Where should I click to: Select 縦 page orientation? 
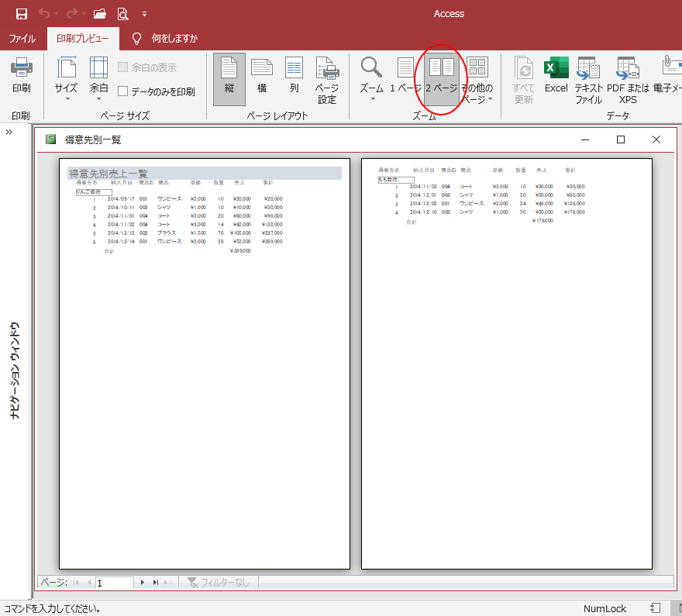[229, 77]
